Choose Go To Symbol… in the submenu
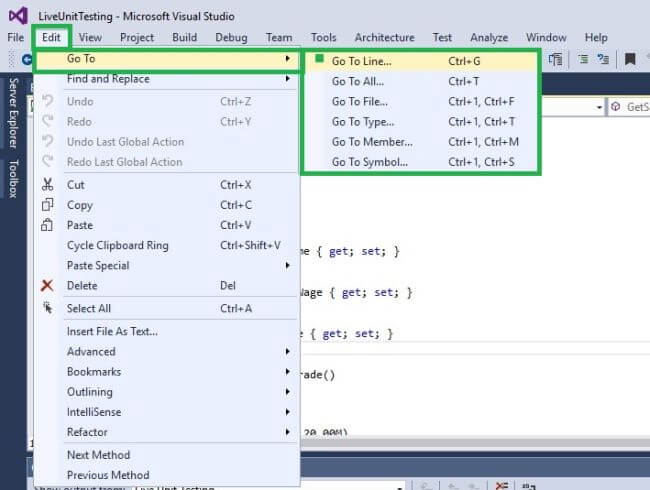The image size is (650, 490). click(421, 162)
